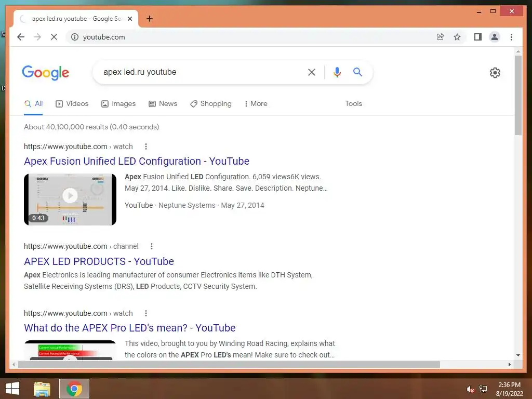
Task: Play the 0:43 Apex Fusion video thumbnail
Action: coord(70,199)
